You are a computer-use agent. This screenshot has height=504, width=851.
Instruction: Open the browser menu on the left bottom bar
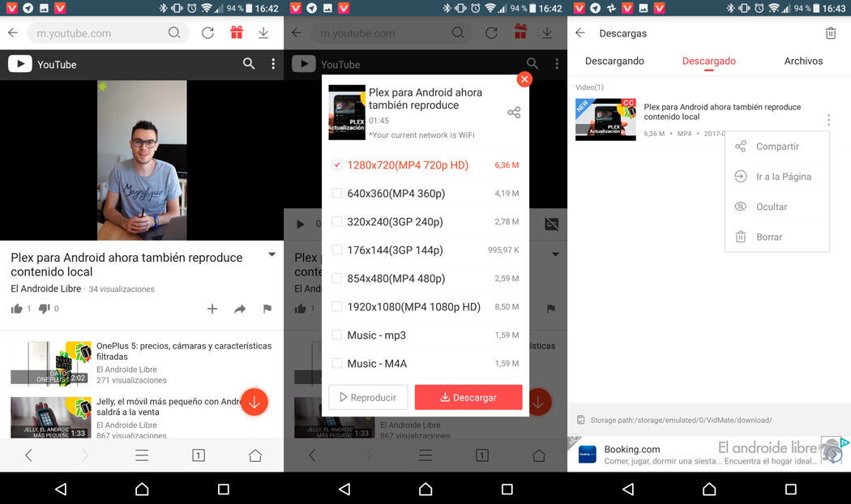pos(142,455)
